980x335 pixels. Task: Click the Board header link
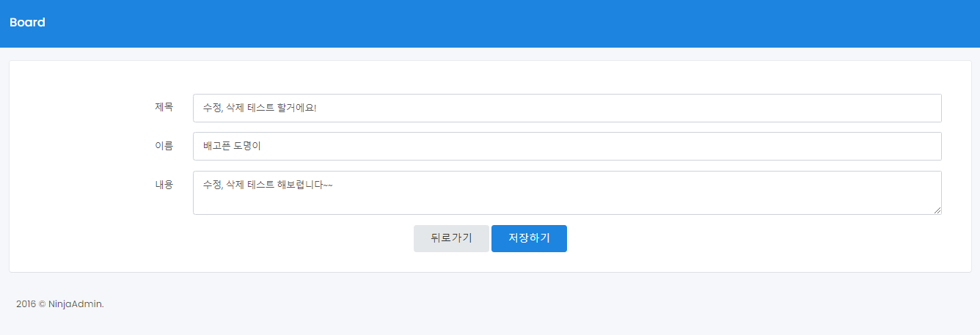27,23
